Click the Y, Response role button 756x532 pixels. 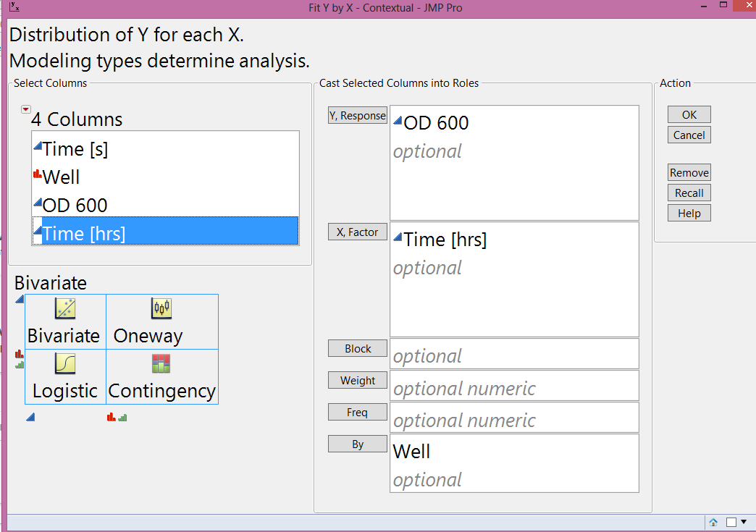(357, 115)
